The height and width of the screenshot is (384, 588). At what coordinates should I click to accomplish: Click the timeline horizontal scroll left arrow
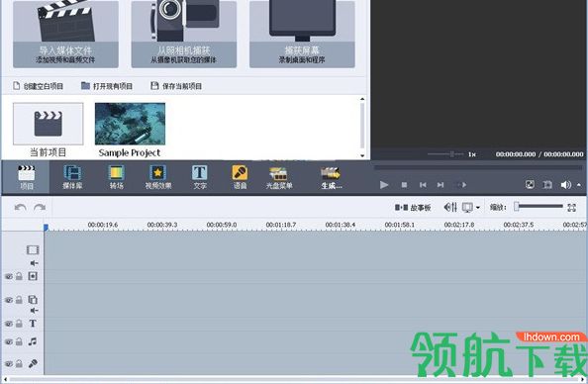pos(5,379)
